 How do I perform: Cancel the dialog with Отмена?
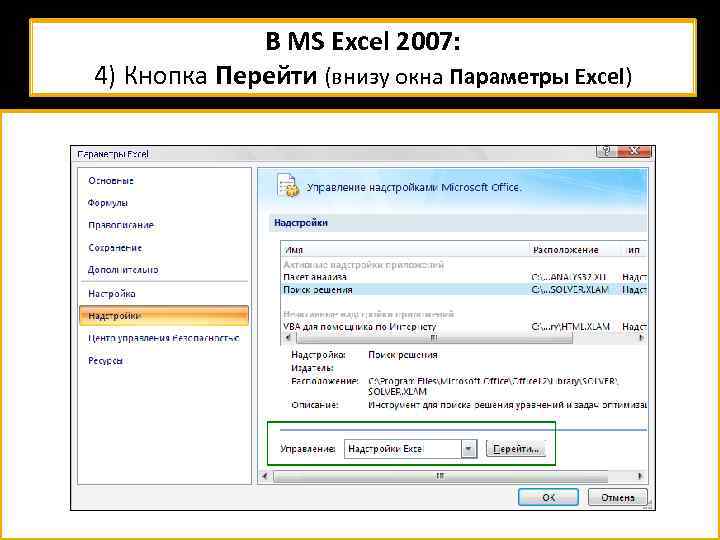click(618, 497)
